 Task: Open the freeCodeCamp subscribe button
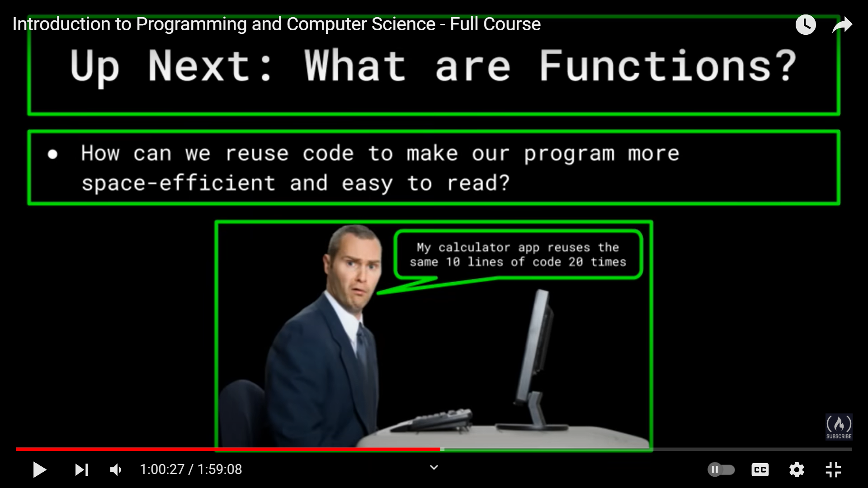(838, 427)
